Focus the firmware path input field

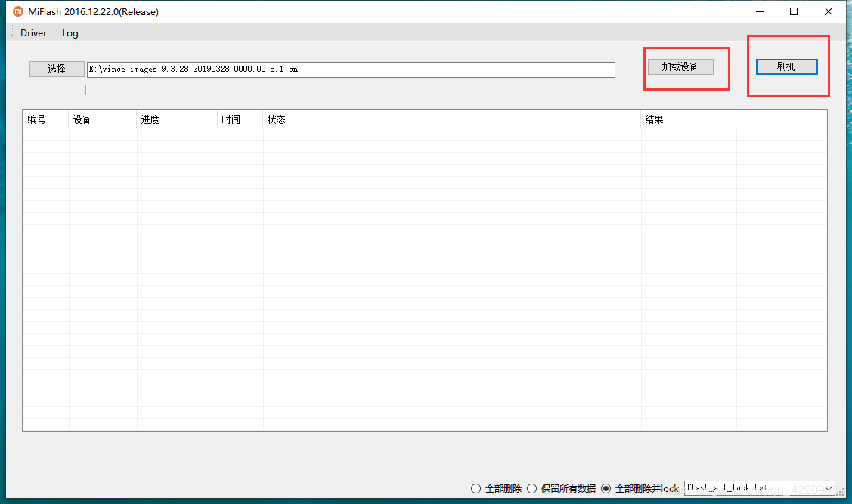tap(351, 70)
